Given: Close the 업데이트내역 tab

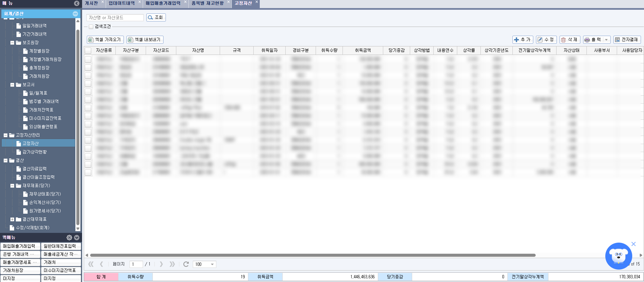Looking at the screenshot, I should (140, 2).
